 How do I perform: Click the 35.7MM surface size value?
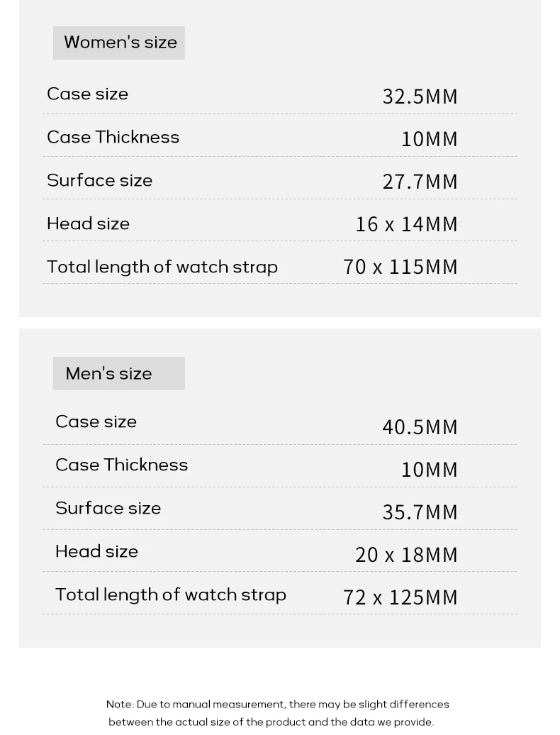point(420,512)
